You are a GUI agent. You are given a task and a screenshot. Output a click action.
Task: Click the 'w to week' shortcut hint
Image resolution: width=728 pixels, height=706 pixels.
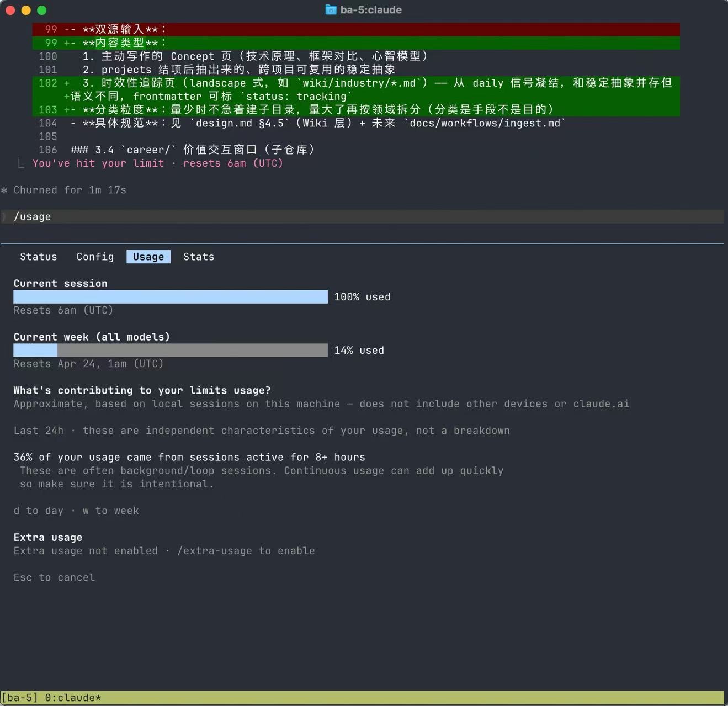coord(110,511)
